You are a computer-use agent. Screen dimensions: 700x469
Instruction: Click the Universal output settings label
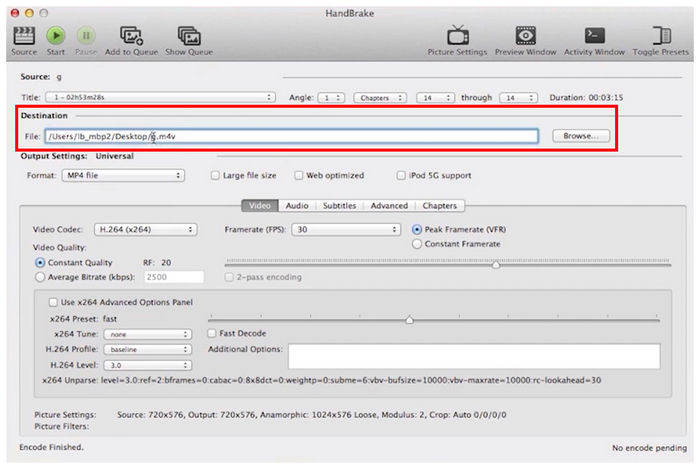[114, 156]
